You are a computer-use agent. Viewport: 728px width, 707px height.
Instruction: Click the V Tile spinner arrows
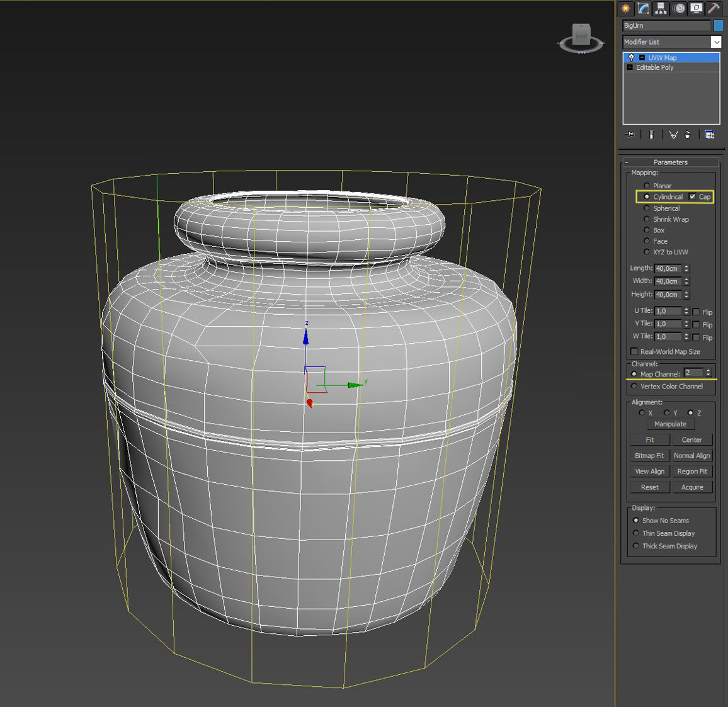coord(686,324)
